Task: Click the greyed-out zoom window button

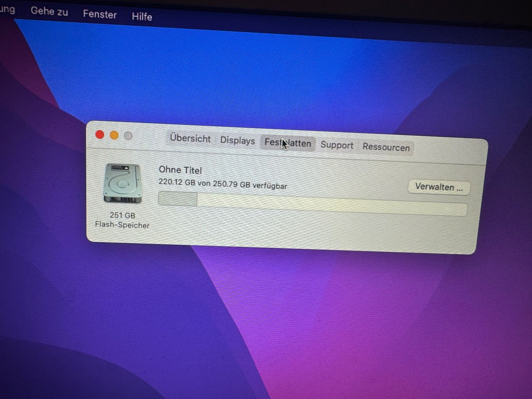Action: pos(128,136)
